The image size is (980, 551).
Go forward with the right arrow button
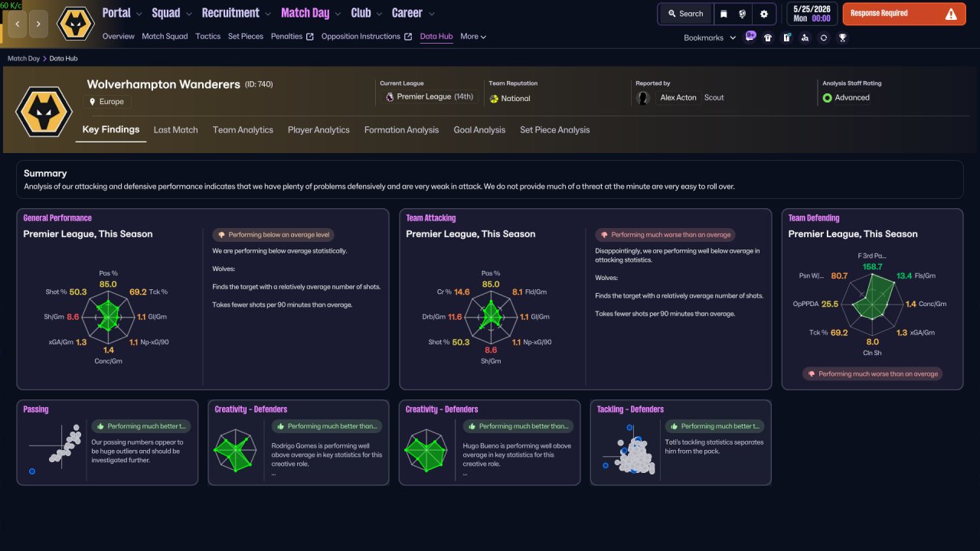pos(38,24)
